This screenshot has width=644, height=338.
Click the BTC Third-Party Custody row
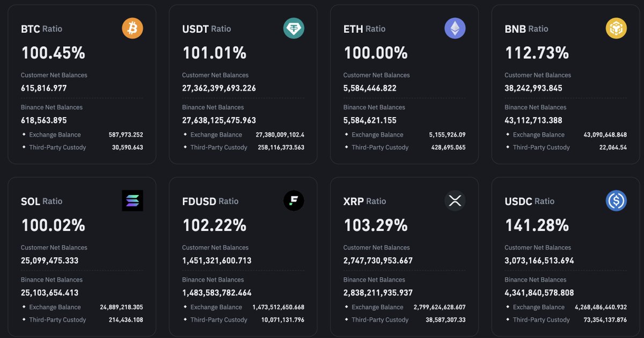coord(82,147)
